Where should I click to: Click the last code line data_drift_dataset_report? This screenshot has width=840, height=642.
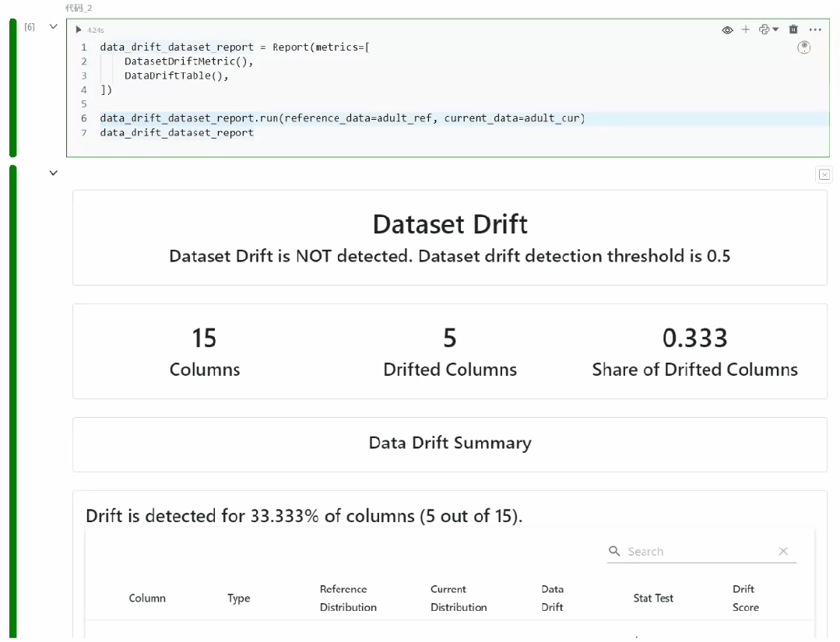coord(177,132)
